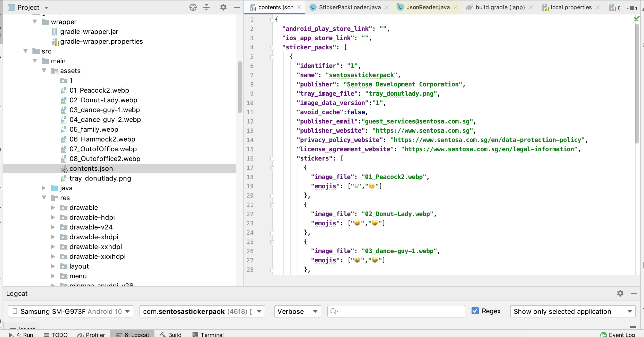
Task: Click fold marker on line 4 sticker_packs
Action: (x=272, y=48)
